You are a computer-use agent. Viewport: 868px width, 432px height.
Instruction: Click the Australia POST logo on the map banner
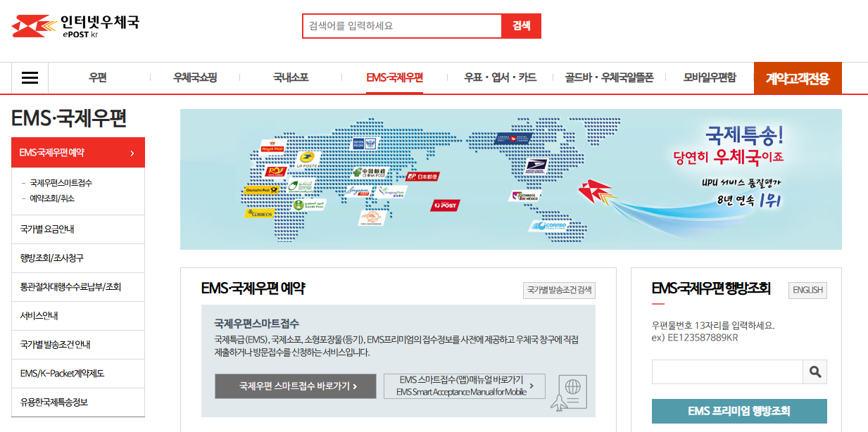click(x=445, y=205)
